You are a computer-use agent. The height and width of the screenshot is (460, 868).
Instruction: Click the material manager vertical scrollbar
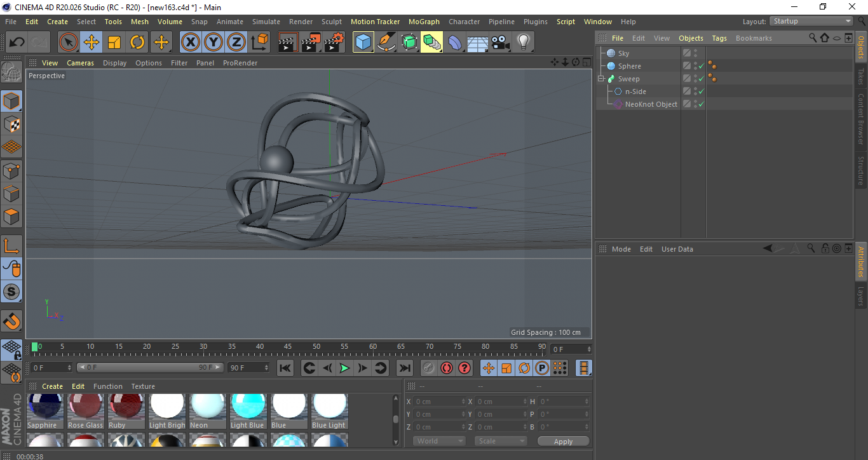pos(396,419)
